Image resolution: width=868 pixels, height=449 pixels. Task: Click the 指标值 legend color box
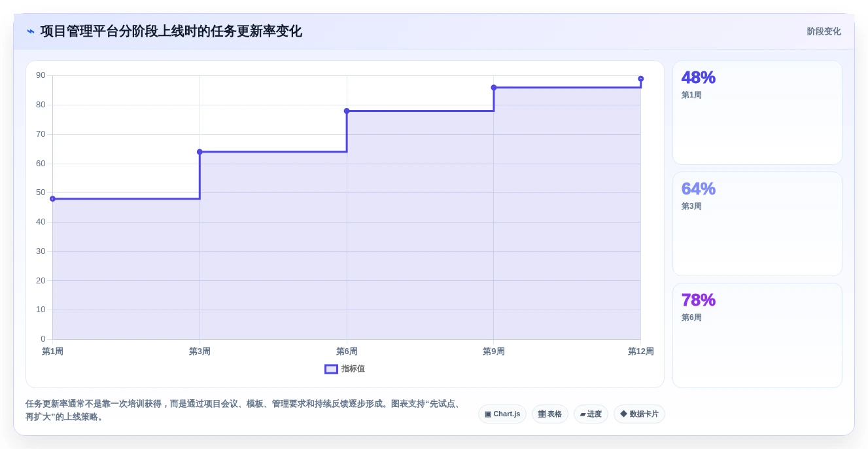coord(331,369)
